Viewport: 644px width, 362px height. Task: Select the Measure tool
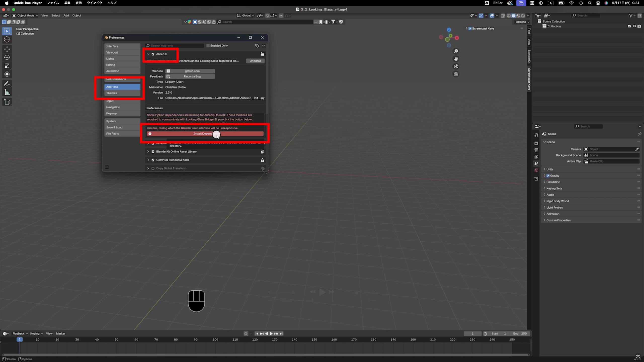point(7,92)
